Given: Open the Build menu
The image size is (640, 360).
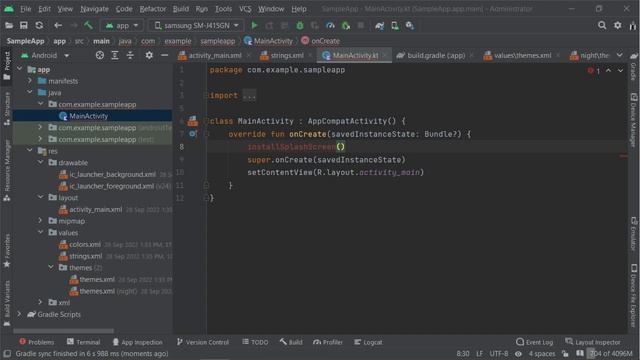Looking at the screenshot, I should (x=180, y=9).
